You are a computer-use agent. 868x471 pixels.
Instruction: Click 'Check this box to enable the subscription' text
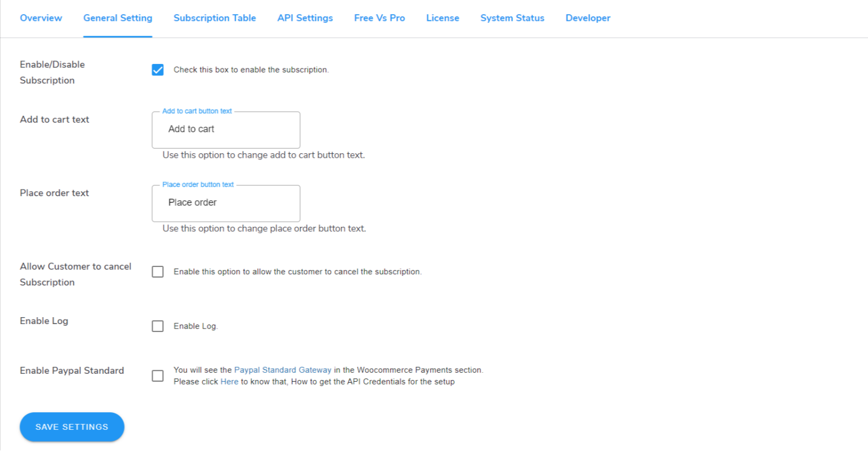pos(251,70)
